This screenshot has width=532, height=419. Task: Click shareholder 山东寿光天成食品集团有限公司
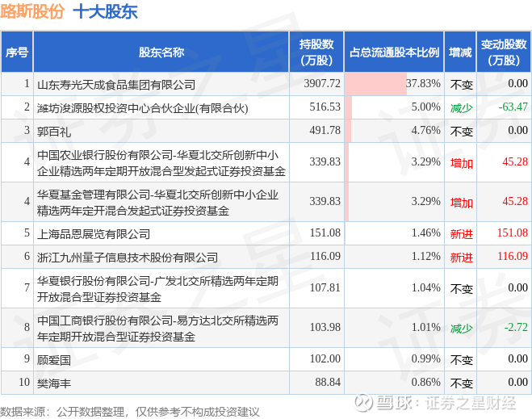point(116,84)
